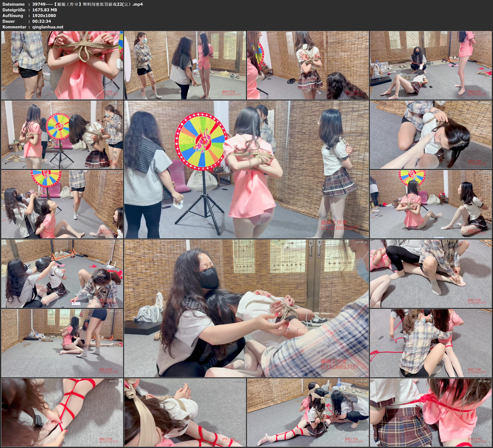Select the frame timestamped 00:20:34

[x=431, y=274]
